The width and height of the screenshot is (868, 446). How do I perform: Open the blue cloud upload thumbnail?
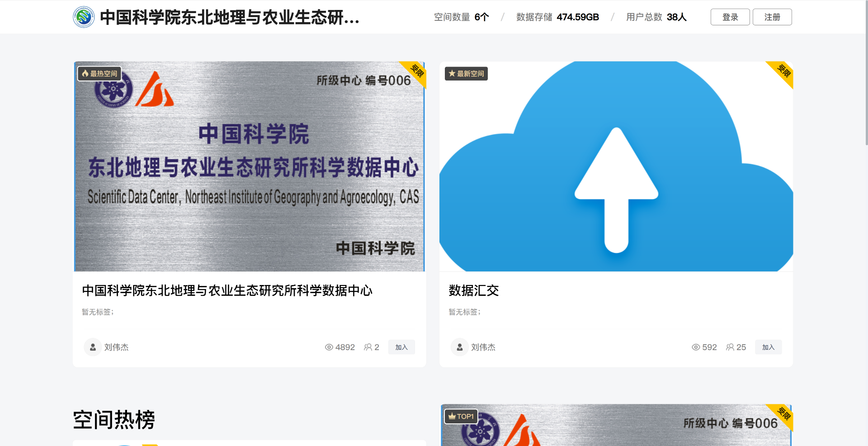[x=616, y=166]
